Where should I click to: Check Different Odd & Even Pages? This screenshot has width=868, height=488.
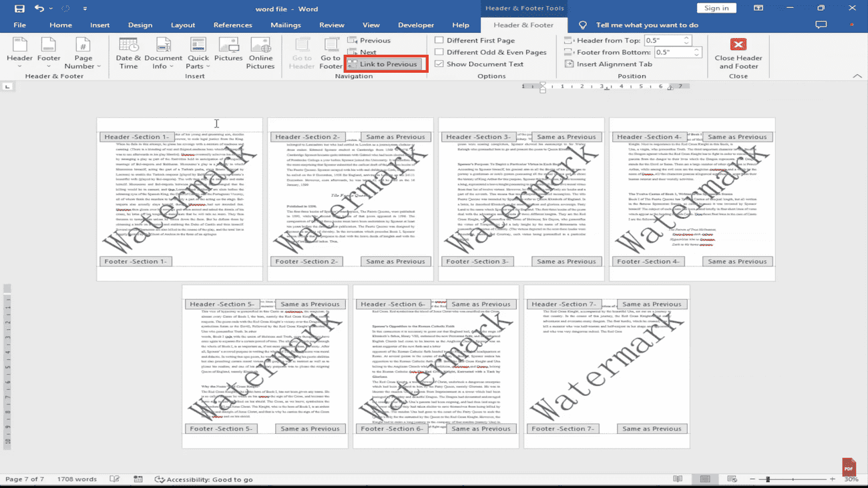(x=439, y=52)
